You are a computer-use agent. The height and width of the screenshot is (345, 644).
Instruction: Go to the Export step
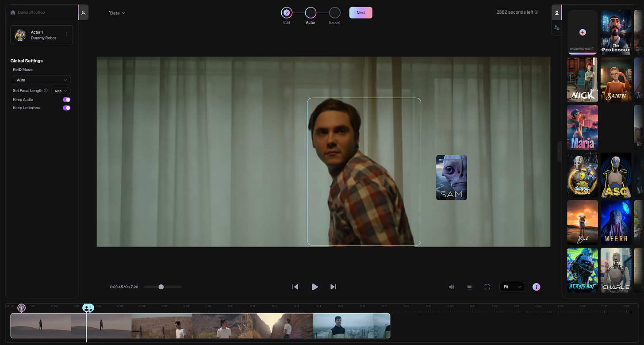pyautogui.click(x=335, y=13)
